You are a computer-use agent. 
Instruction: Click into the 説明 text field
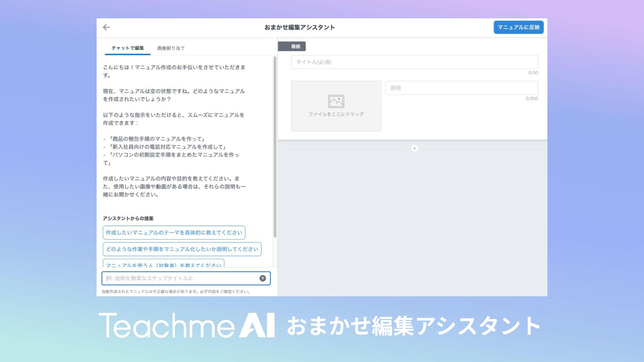click(462, 88)
